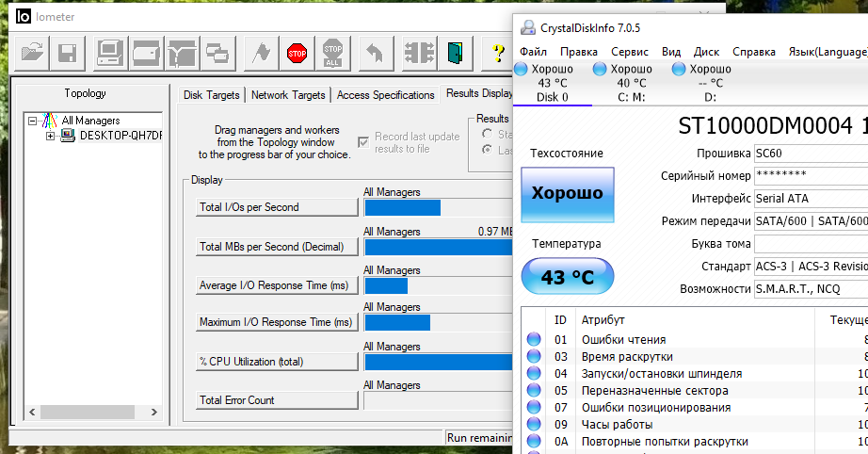868x454 pixels.
Task: Open the Справка menu
Action: click(753, 52)
